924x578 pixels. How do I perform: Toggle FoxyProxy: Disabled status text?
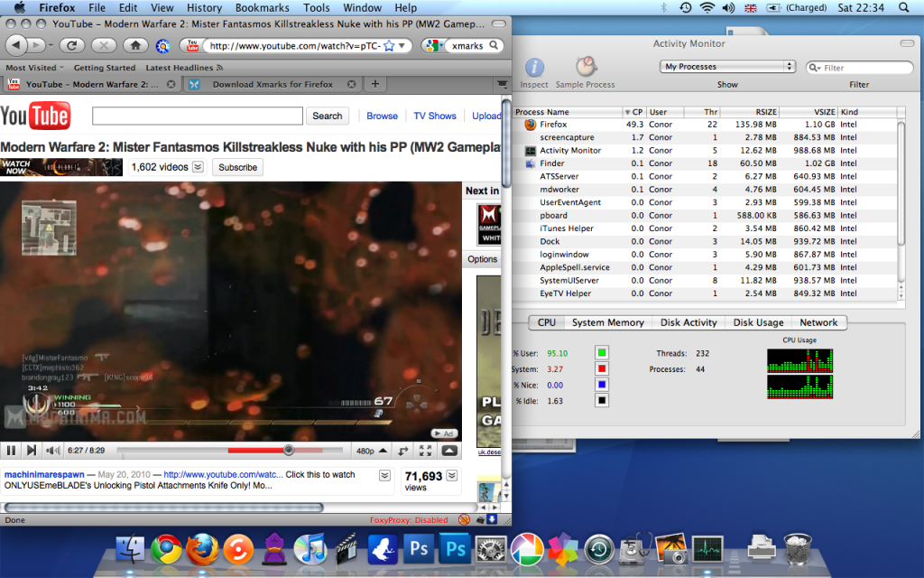(x=409, y=520)
